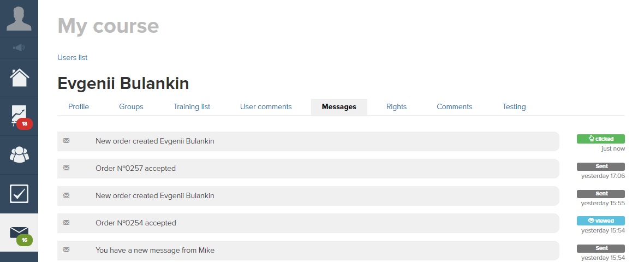The width and height of the screenshot is (644, 262).
Task: Open the Training list tab
Action: pyautogui.click(x=192, y=107)
